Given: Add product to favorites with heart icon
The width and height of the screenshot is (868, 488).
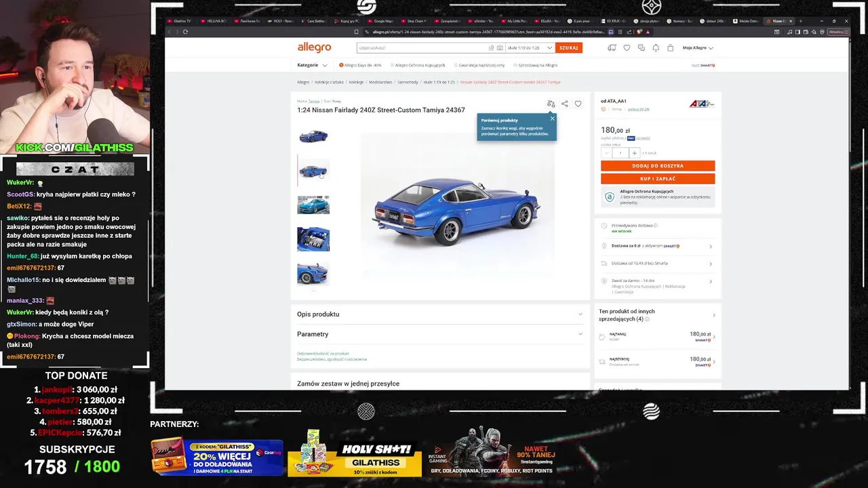Looking at the screenshot, I should [x=578, y=104].
